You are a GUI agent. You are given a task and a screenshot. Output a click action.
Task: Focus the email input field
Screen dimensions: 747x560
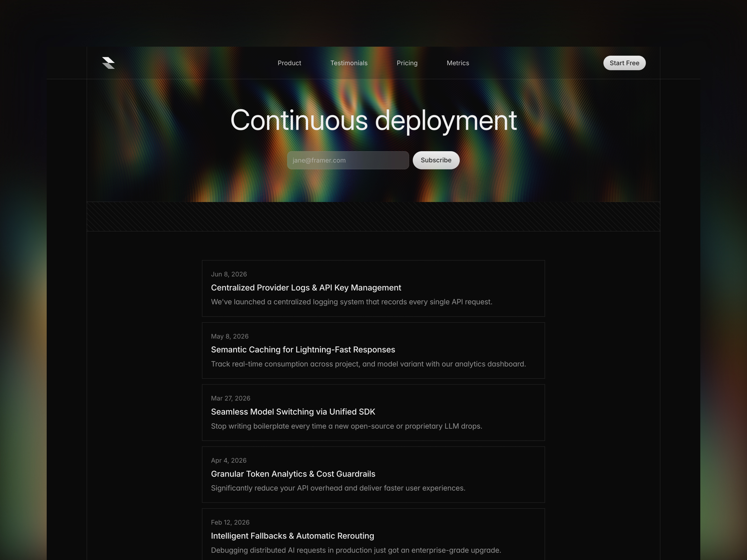348,160
